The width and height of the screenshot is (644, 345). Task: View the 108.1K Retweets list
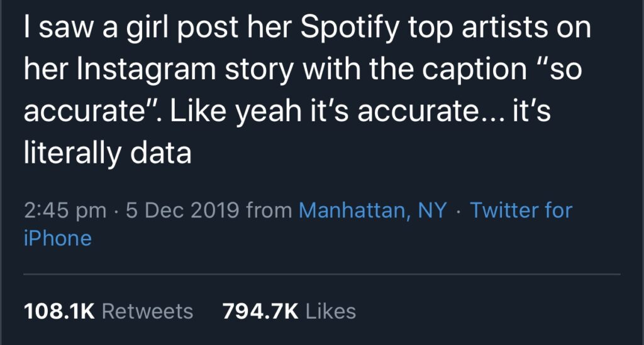point(108,311)
